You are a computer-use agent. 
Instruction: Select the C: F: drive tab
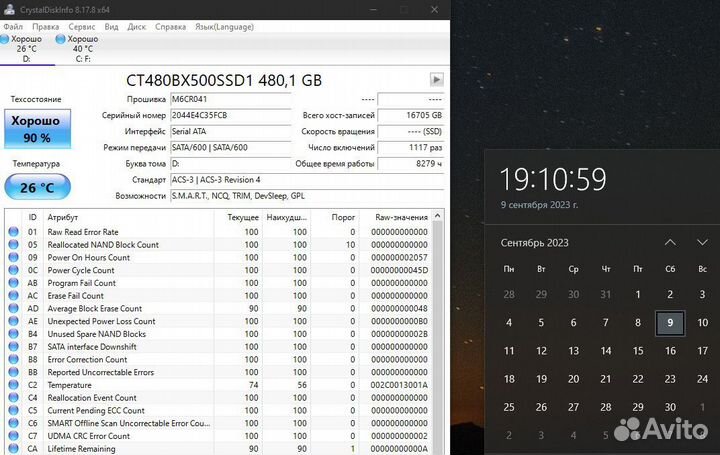tap(82, 49)
